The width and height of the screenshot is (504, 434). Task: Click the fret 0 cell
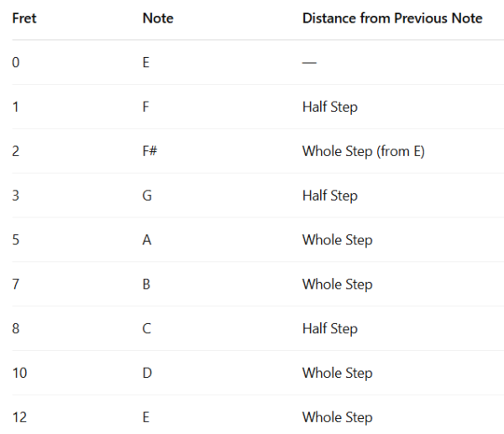pyautogui.click(x=16, y=63)
